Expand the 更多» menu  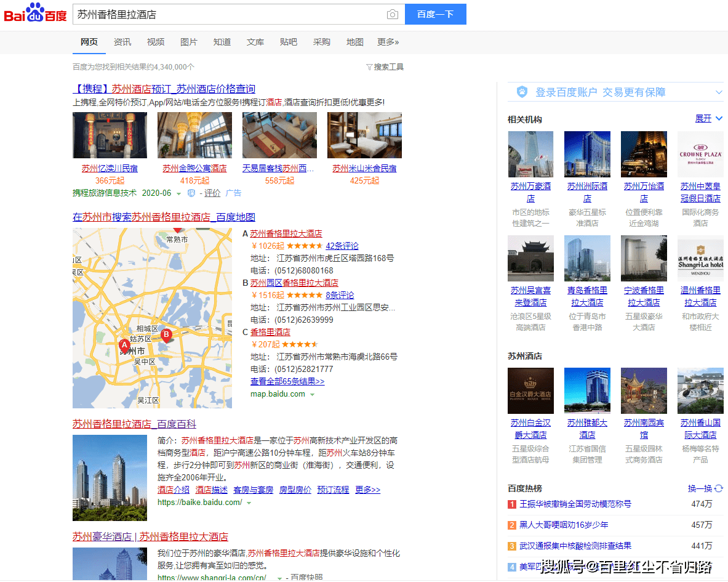point(388,42)
